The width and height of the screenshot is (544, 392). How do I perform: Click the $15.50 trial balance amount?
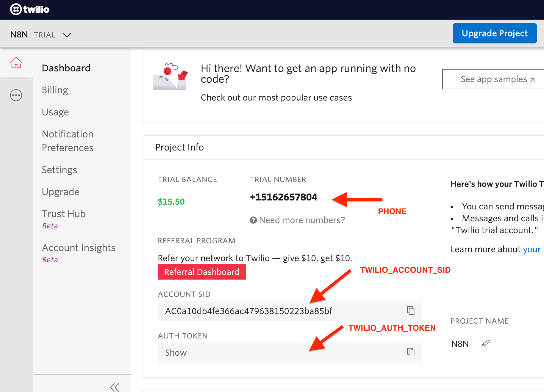pyautogui.click(x=171, y=202)
